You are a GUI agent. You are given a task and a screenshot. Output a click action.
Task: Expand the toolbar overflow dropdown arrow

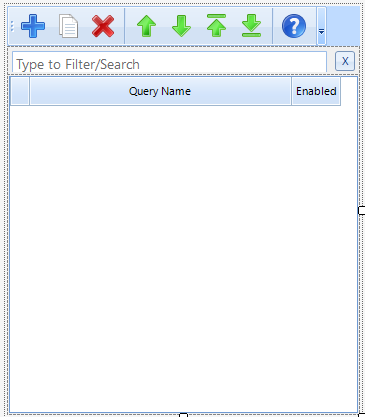coord(321,26)
